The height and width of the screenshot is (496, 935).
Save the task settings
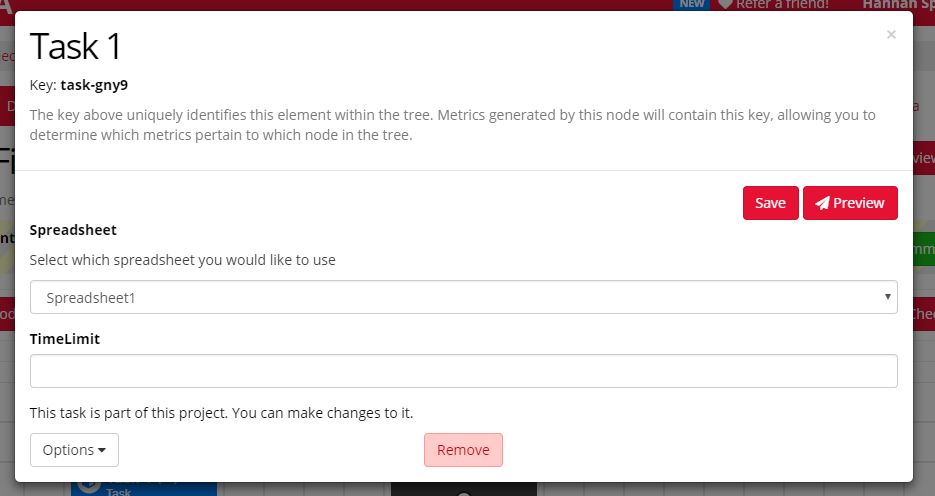(x=770, y=203)
